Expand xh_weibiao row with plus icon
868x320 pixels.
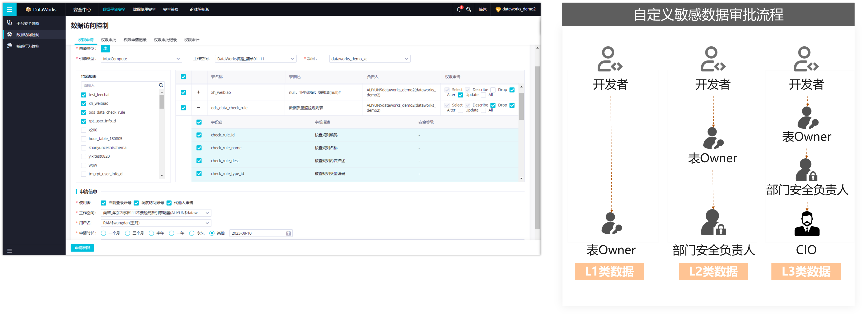coord(199,92)
